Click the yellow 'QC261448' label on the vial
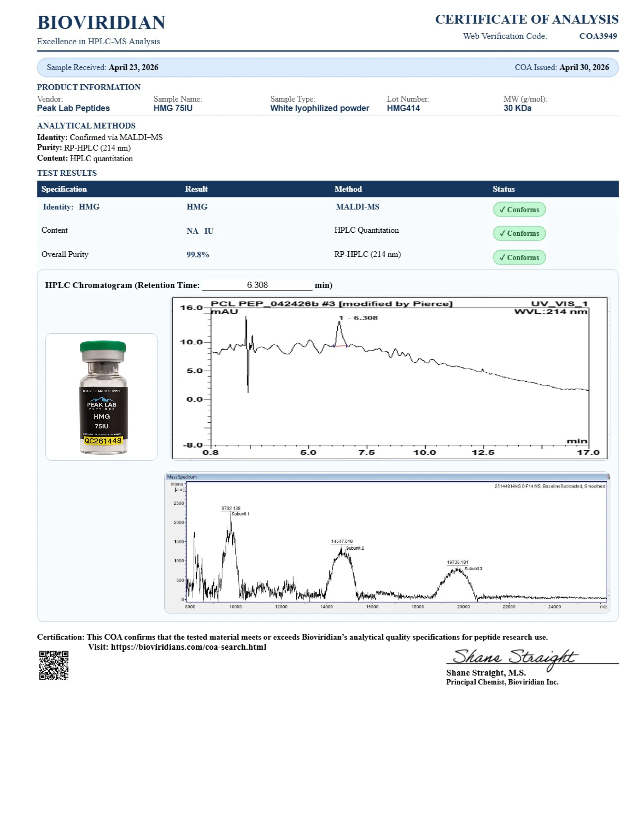644x834 pixels. tap(103, 441)
